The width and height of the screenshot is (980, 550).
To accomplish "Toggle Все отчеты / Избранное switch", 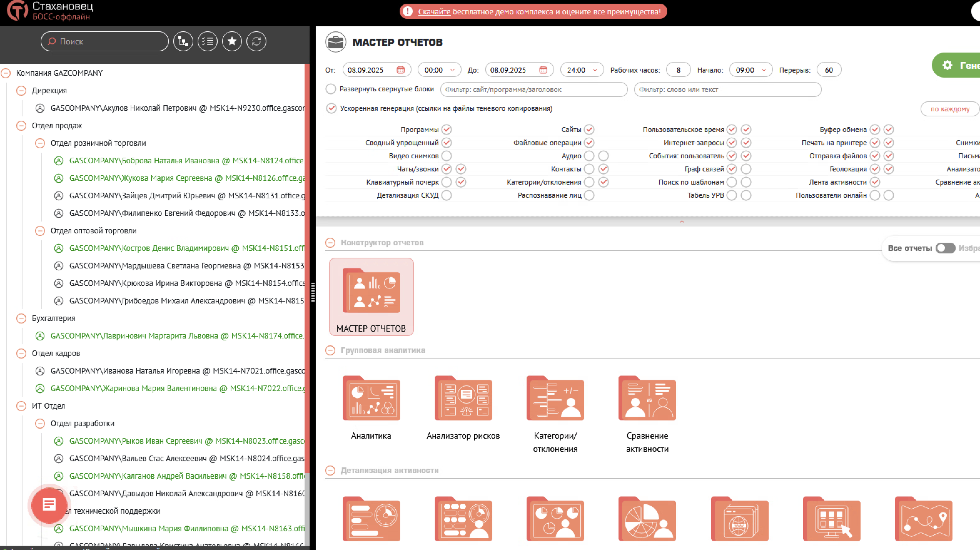I will 945,248.
